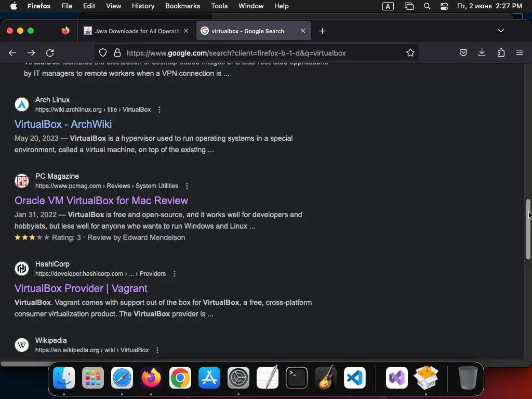This screenshot has height=399, width=532.
Task: Open the Extensions puzzle icon
Action: pos(501,52)
